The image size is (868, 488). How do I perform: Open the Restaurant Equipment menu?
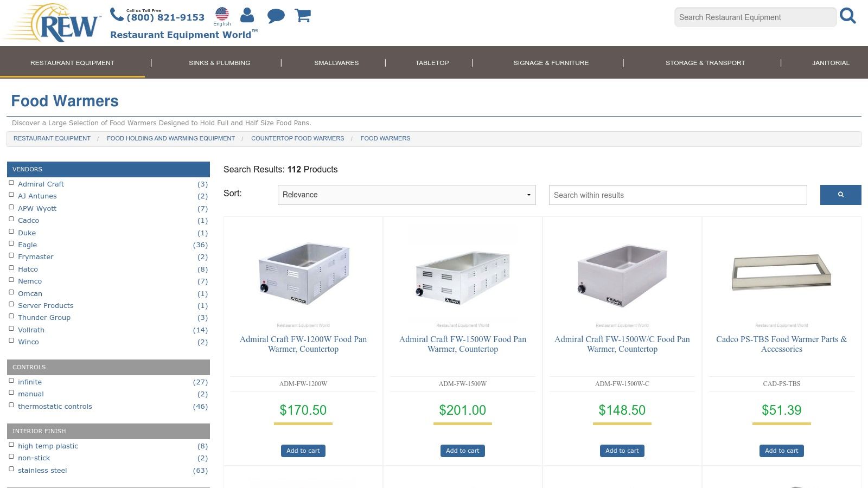[x=72, y=63]
